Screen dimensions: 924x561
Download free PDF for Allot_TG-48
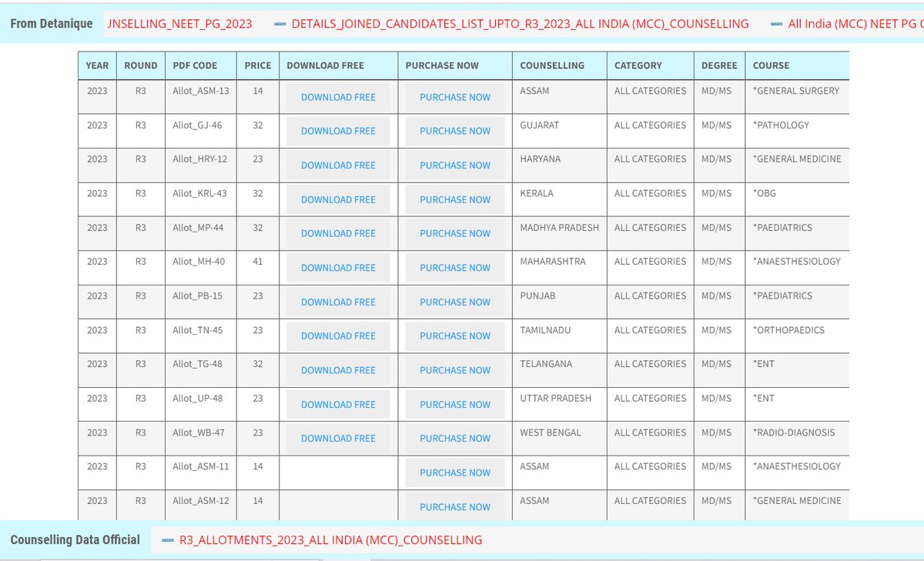tap(338, 370)
